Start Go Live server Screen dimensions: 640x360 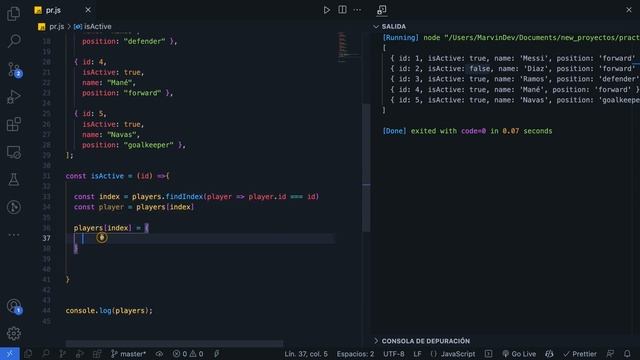[519, 354]
